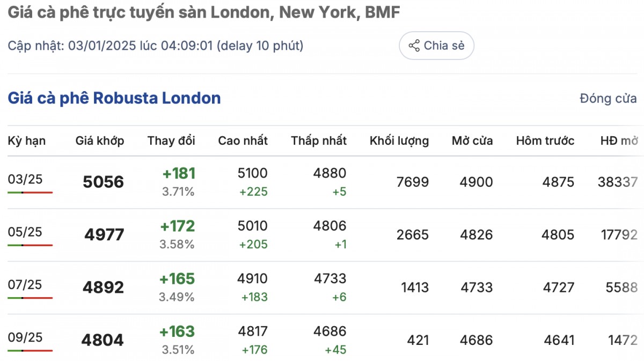Click the Đóng cửa market status label
Screen dimensions: 644x361
coord(608,99)
